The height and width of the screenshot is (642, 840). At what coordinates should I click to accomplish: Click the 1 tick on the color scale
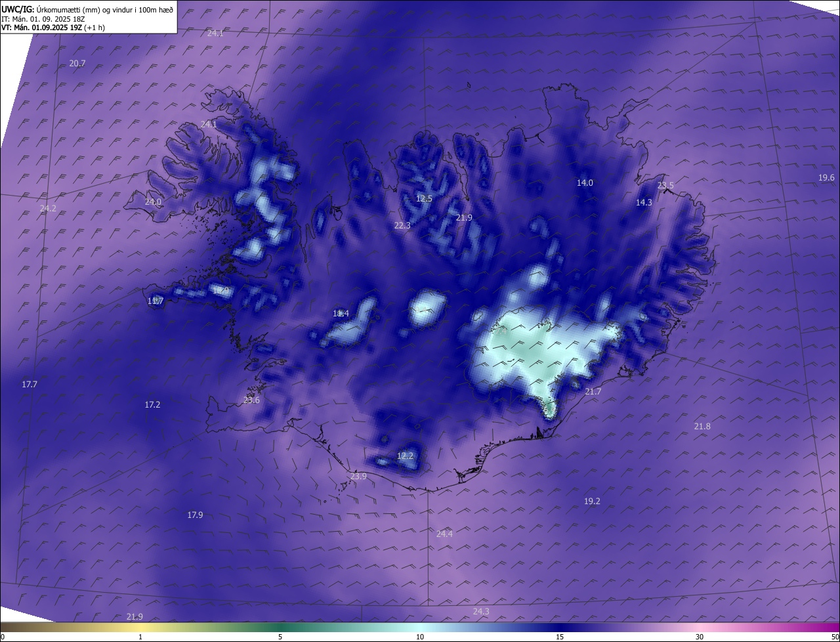140,637
